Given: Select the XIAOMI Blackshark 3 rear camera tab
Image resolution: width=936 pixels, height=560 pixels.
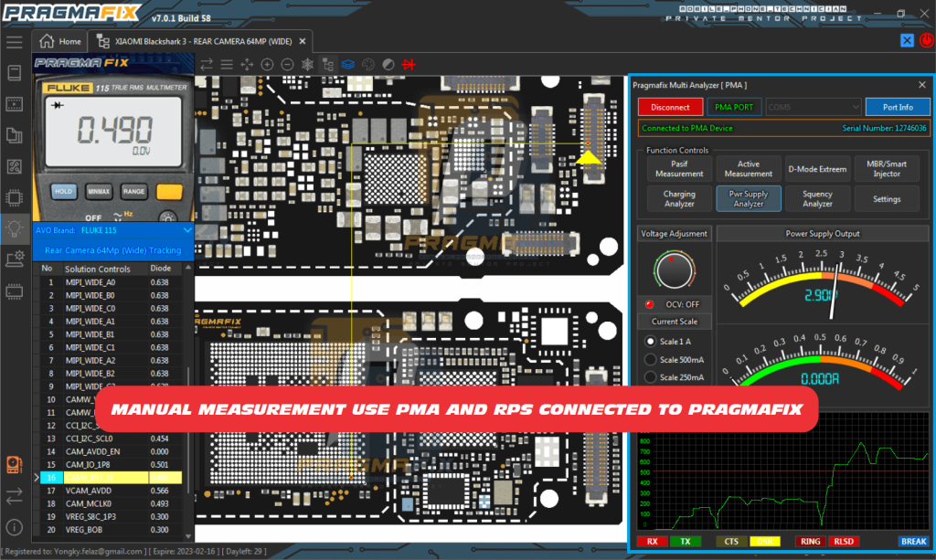Looking at the screenshot, I should [x=201, y=40].
